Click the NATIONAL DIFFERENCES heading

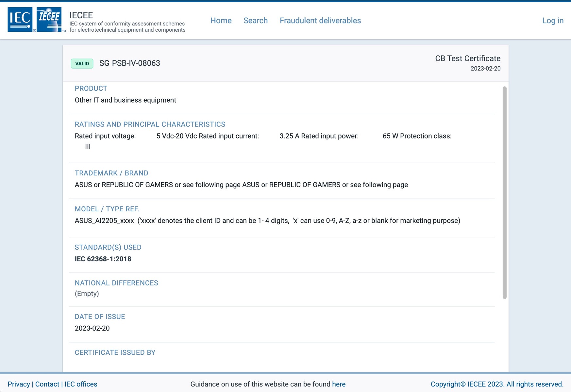pos(116,283)
